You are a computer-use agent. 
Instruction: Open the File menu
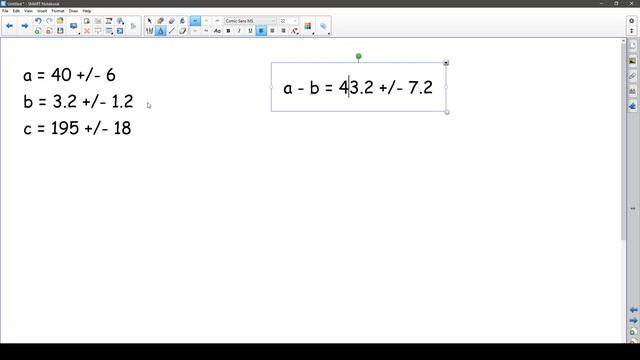[x=5, y=11]
